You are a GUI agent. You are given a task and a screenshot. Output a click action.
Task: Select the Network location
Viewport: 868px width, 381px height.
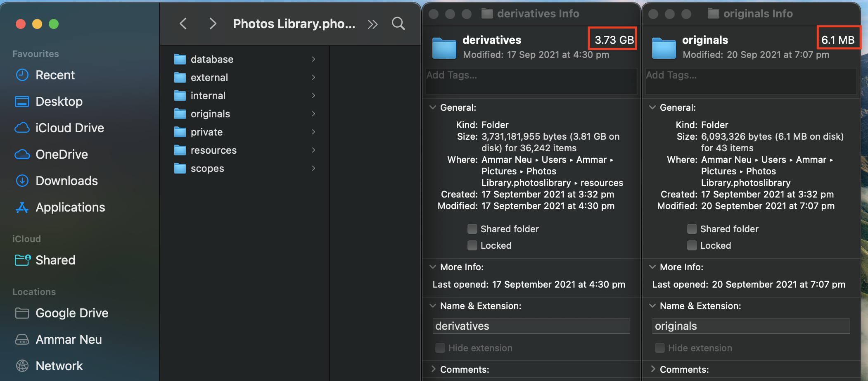point(59,366)
